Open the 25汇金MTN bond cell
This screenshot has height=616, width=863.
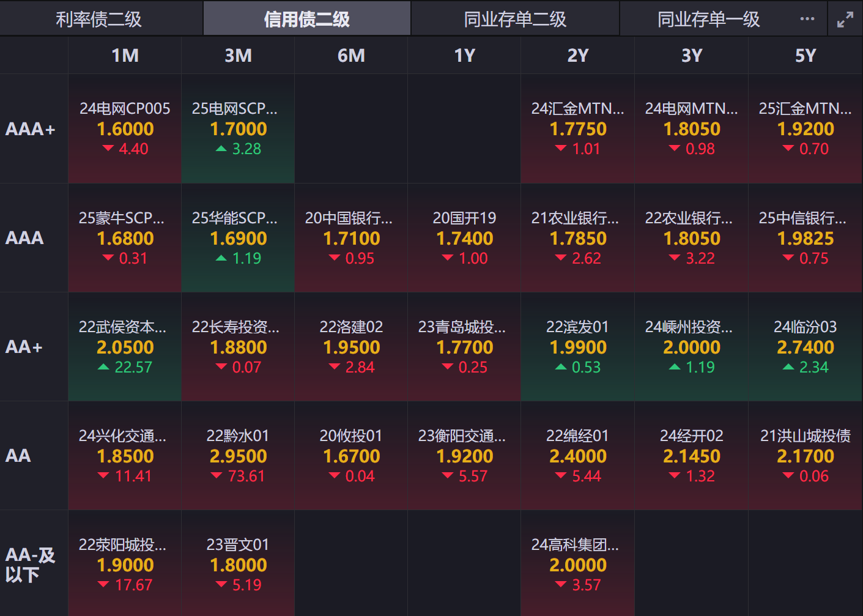click(806, 129)
